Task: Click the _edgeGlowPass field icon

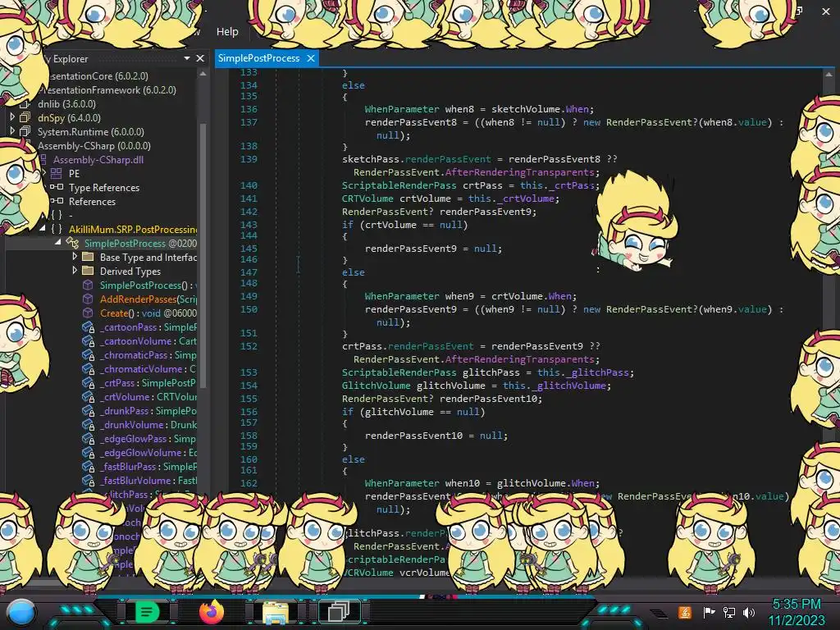Action: [89, 439]
